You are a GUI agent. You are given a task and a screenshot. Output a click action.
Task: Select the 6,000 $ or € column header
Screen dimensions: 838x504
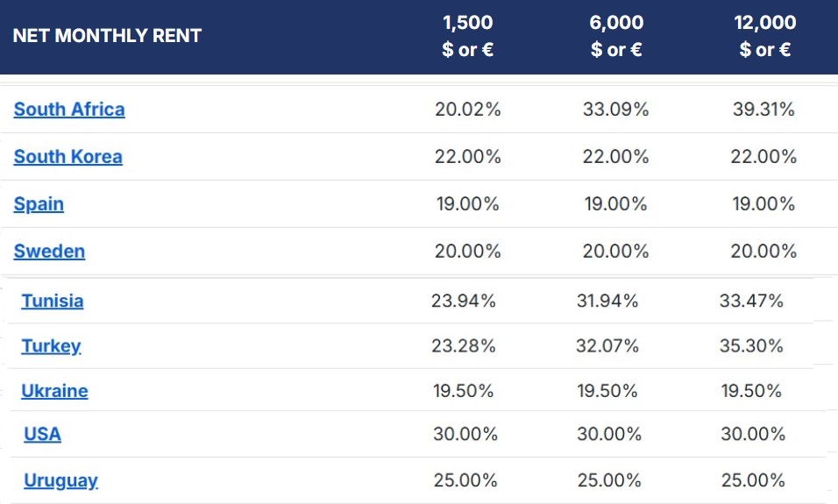point(616,36)
